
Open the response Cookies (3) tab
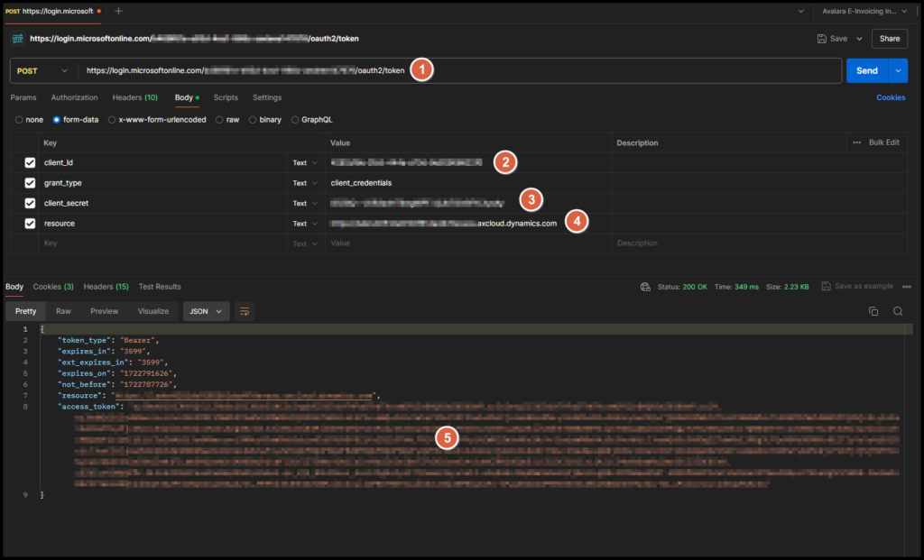click(53, 287)
